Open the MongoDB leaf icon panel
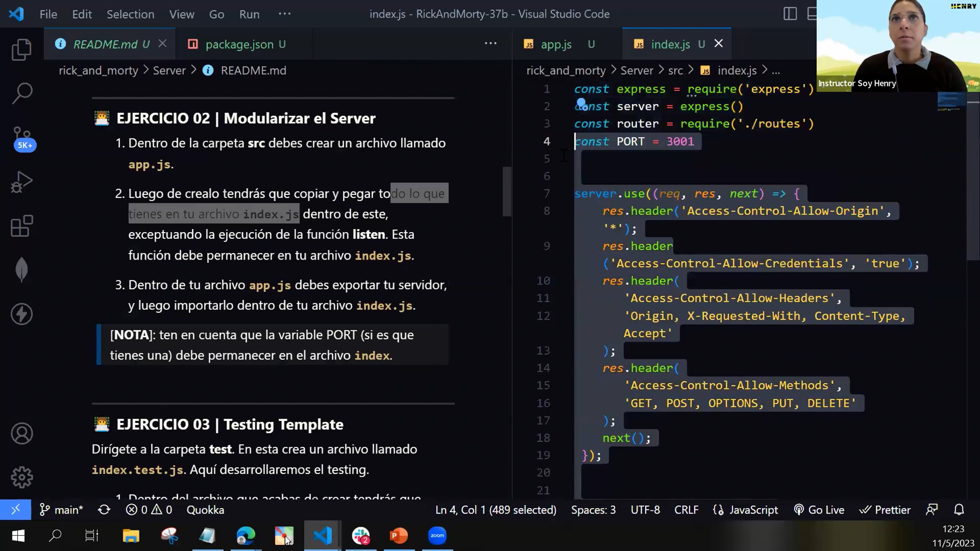This screenshot has height=551, width=980. click(x=22, y=270)
